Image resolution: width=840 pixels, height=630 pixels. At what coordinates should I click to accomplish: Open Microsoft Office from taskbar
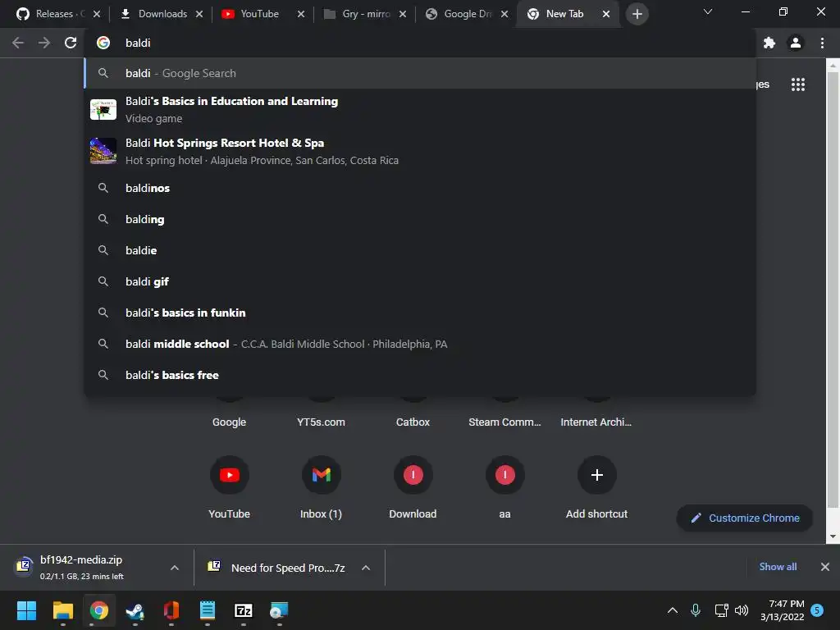tap(171, 610)
